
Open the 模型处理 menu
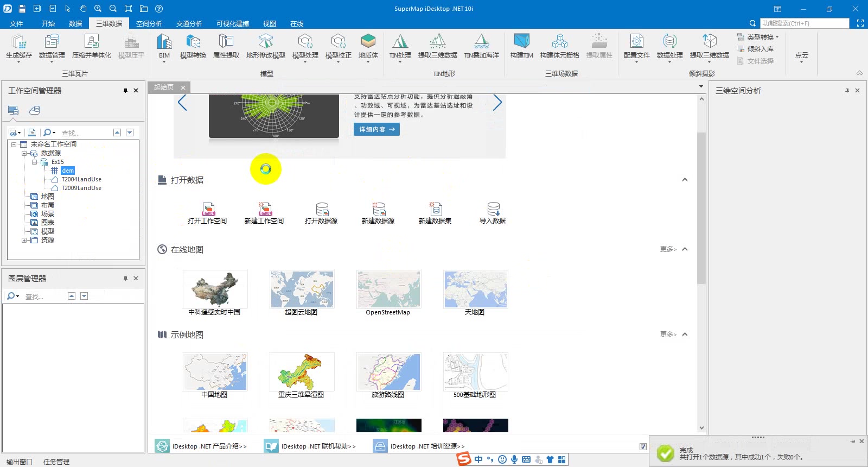305,48
